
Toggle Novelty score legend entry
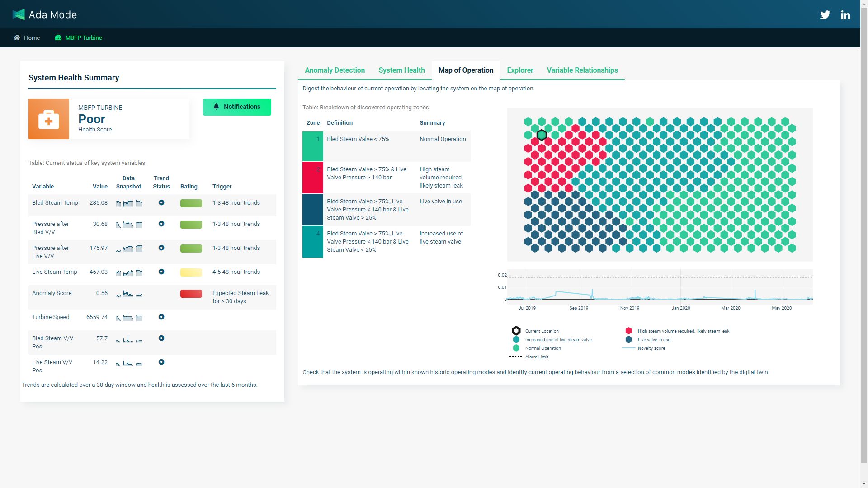click(651, 348)
